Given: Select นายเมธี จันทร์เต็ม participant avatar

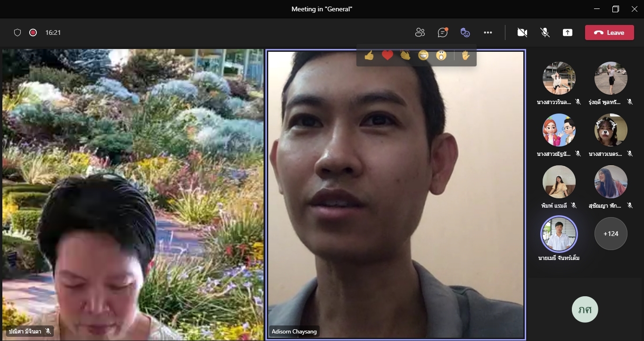Looking at the screenshot, I should 559,234.
